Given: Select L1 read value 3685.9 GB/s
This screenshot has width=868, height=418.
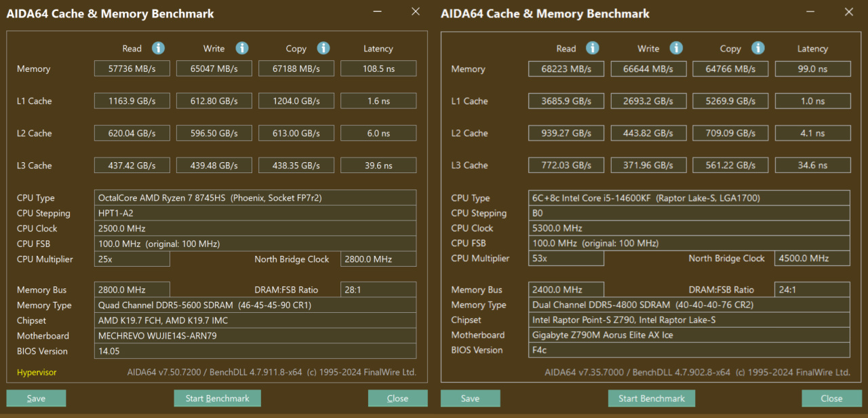Looking at the screenshot, I should pos(566,101).
